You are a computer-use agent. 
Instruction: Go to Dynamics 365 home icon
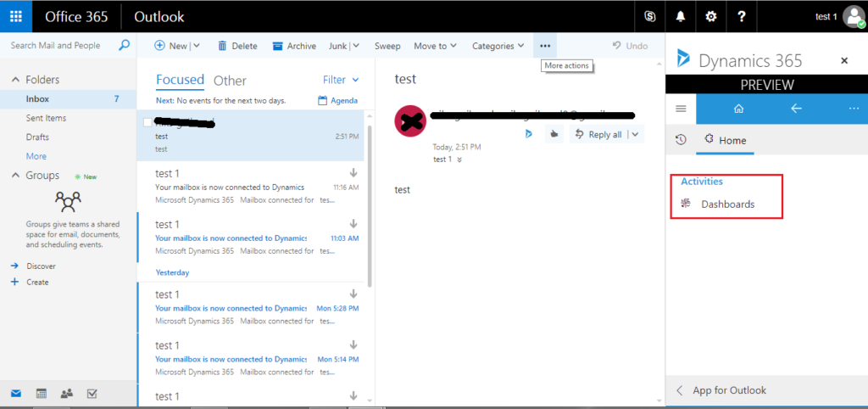(738, 109)
